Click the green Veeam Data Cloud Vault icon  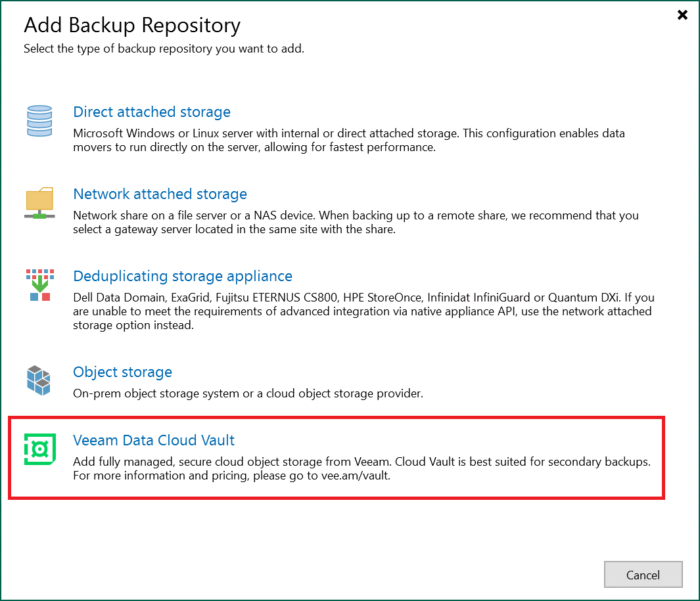(39, 449)
